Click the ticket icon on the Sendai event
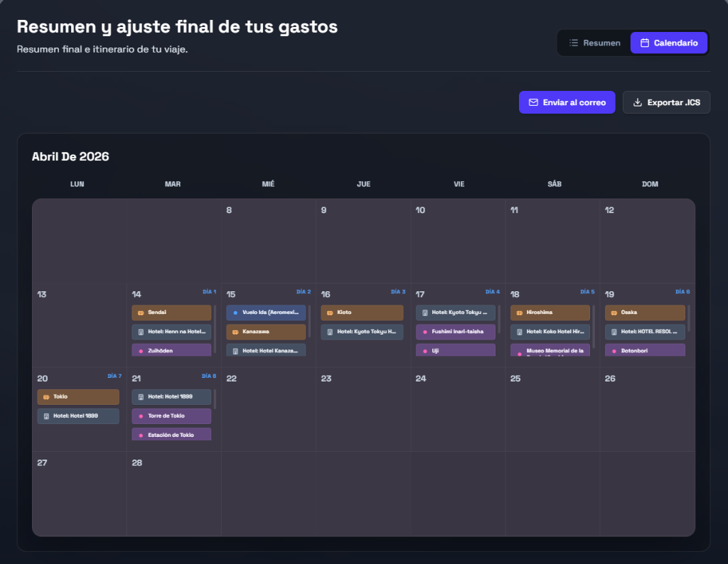Screen dimensions: 728x564 coord(141,313)
